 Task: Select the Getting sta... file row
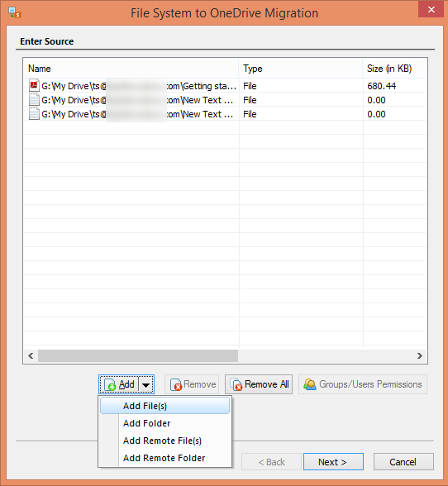pos(226,86)
